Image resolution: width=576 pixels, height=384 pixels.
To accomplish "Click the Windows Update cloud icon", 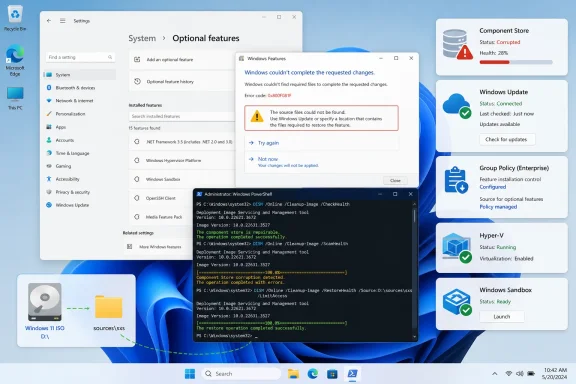I will [x=457, y=105].
